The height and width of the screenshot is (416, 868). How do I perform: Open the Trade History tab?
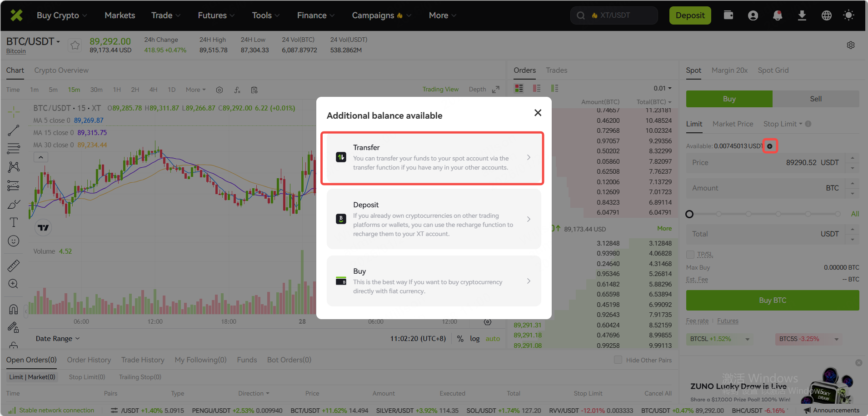tap(143, 360)
